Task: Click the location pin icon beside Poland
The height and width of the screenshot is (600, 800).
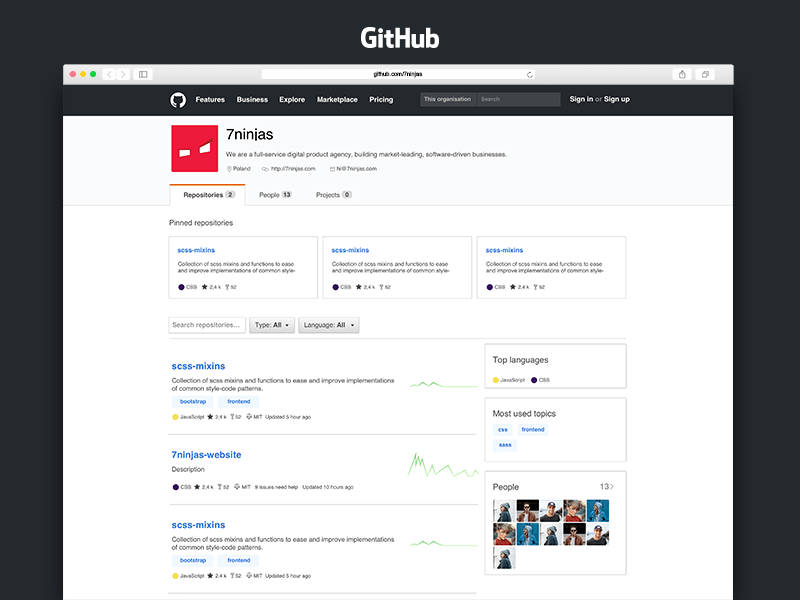Action: pos(229,169)
